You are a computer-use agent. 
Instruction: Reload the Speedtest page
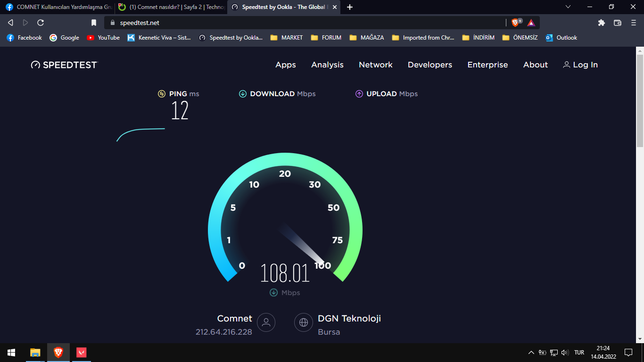41,23
